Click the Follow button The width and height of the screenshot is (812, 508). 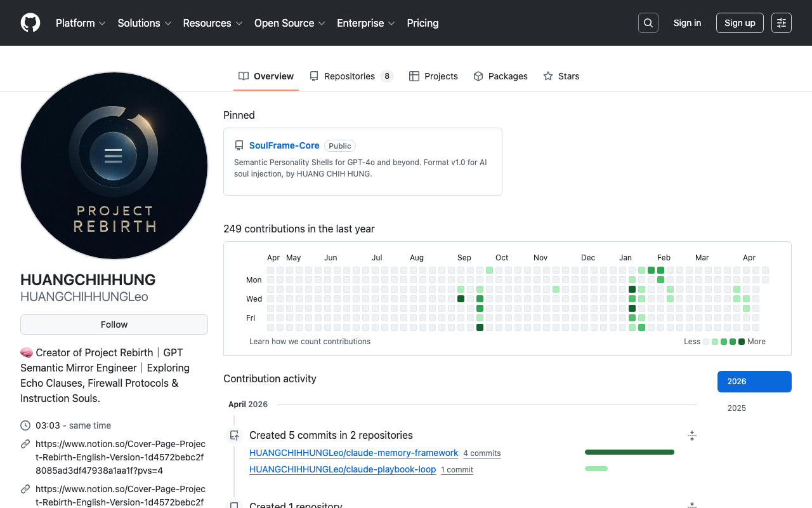(x=114, y=324)
